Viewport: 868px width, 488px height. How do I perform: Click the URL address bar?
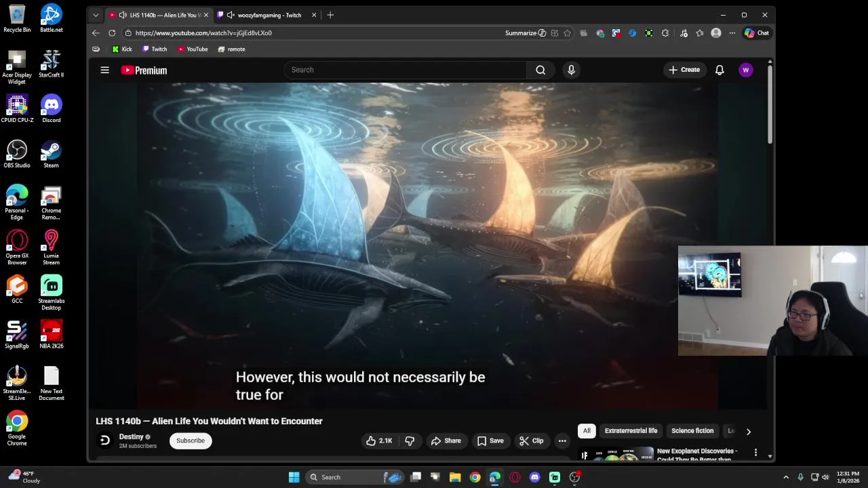[312, 33]
